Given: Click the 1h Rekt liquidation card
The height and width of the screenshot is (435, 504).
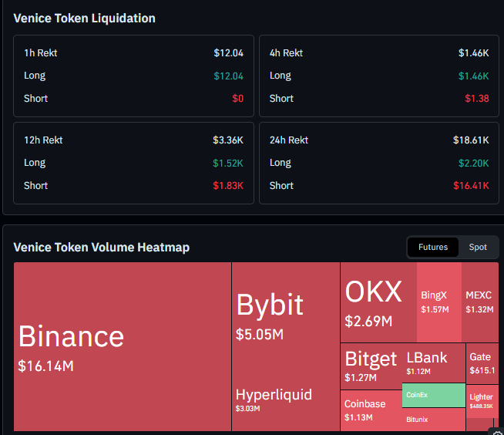Looking at the screenshot, I should click(x=133, y=76).
